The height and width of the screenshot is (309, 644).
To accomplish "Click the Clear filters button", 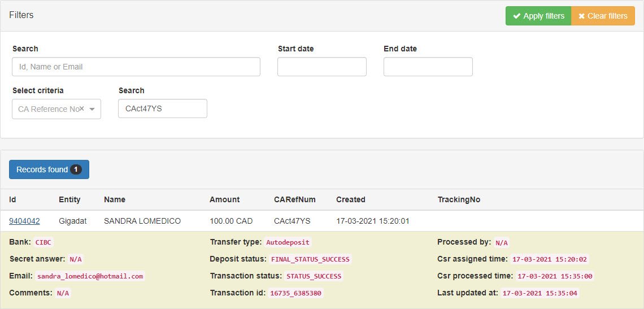I will click(603, 16).
